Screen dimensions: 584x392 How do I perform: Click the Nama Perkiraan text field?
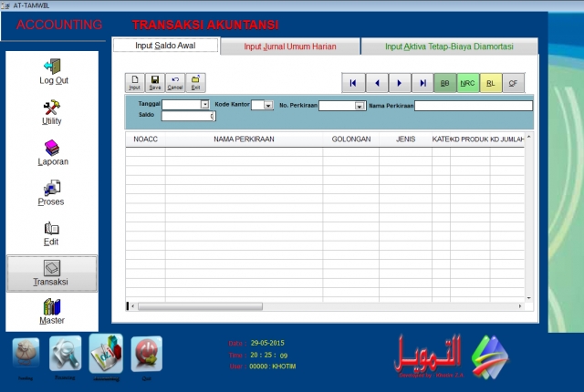click(473, 106)
